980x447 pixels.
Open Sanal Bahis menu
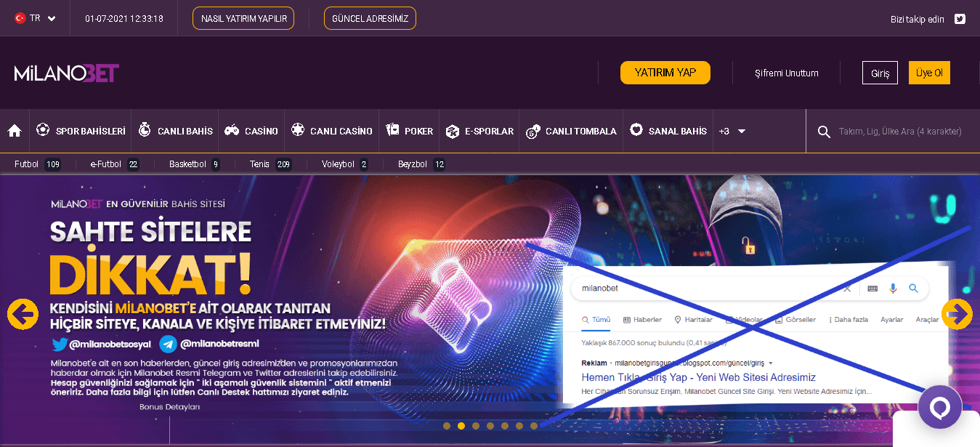click(668, 131)
